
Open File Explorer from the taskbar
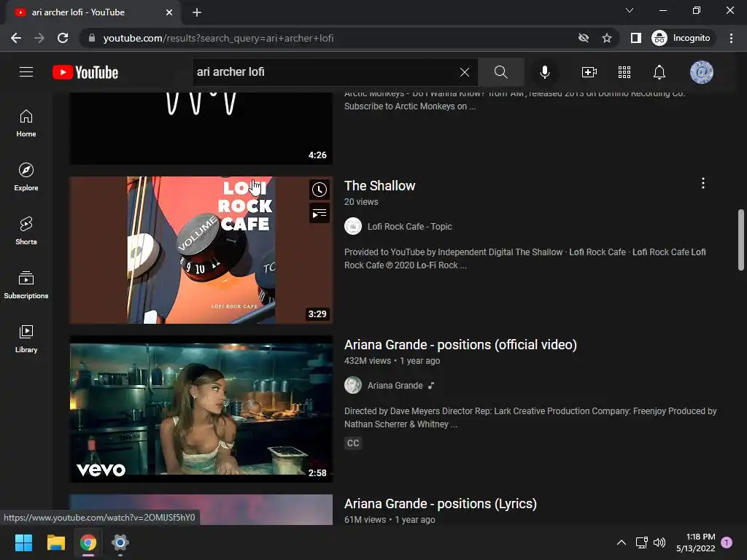(55, 542)
